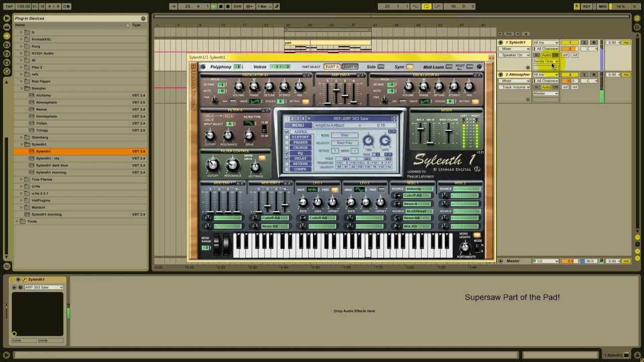
Task: Click the Punch-In switch icon
Action: tap(416, 7)
